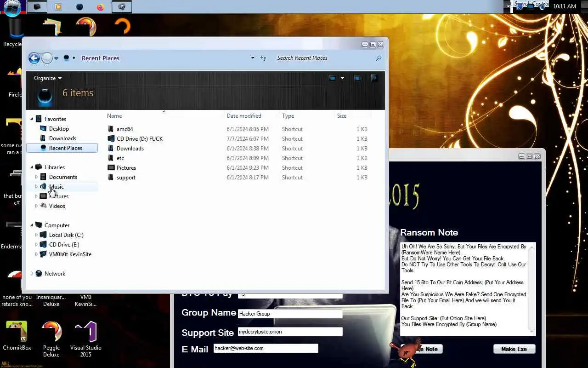Image resolution: width=588 pixels, height=368 pixels.
Task: Open Downloads under Favorites
Action: tap(62, 138)
